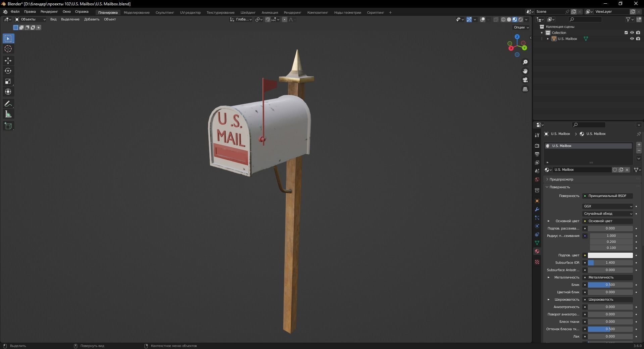Adjust the Specular 0.500 slider

point(610,285)
